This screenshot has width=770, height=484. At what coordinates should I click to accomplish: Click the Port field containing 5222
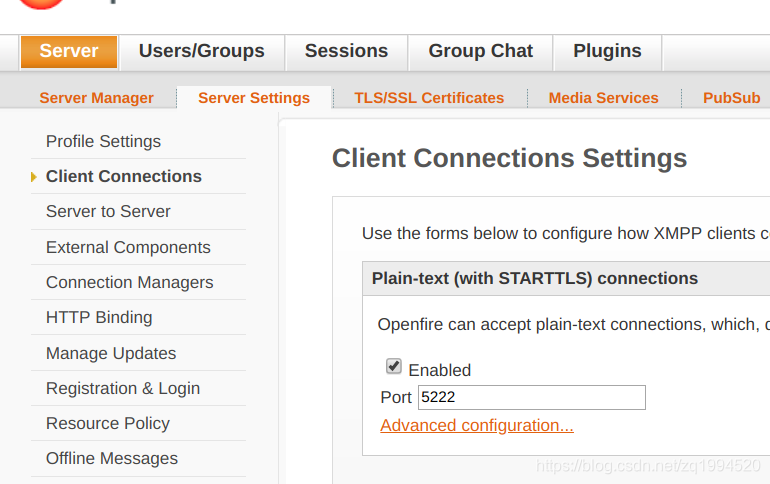pos(532,397)
